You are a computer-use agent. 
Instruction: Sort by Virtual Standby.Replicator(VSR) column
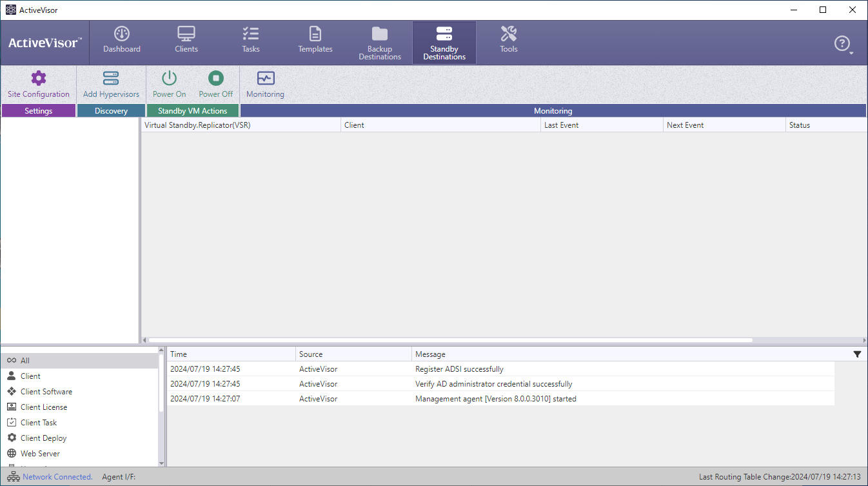click(x=241, y=125)
